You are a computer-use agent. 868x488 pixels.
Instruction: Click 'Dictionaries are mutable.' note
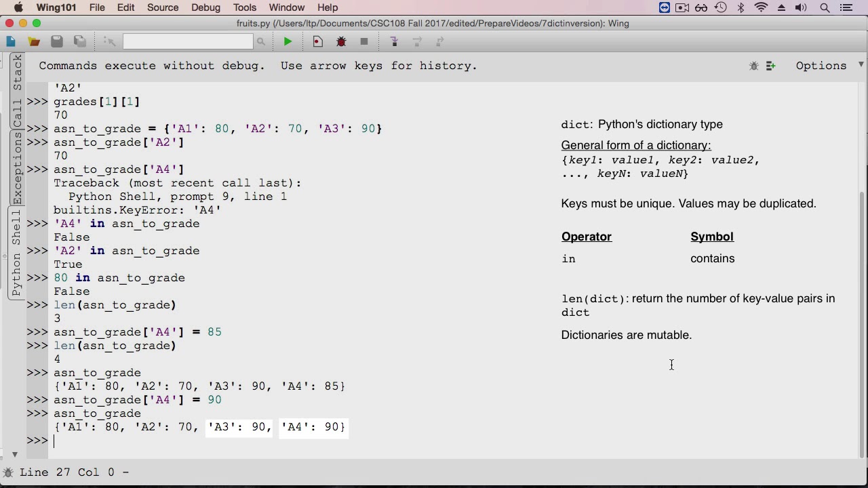pyautogui.click(x=627, y=335)
